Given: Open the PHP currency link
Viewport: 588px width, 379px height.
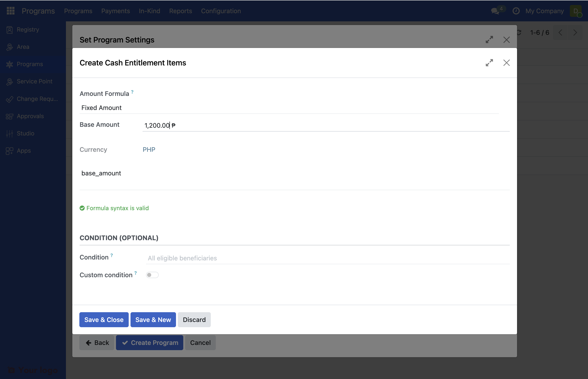Looking at the screenshot, I should [149, 149].
